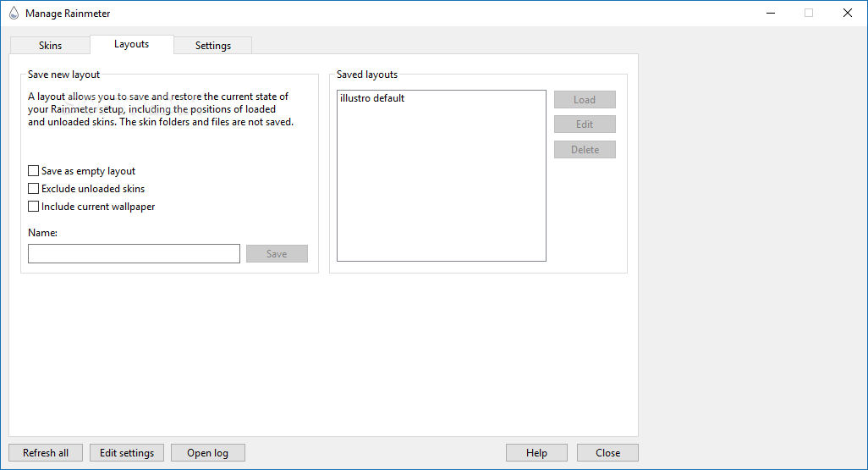
Task: Click Open log button
Action: click(x=207, y=453)
